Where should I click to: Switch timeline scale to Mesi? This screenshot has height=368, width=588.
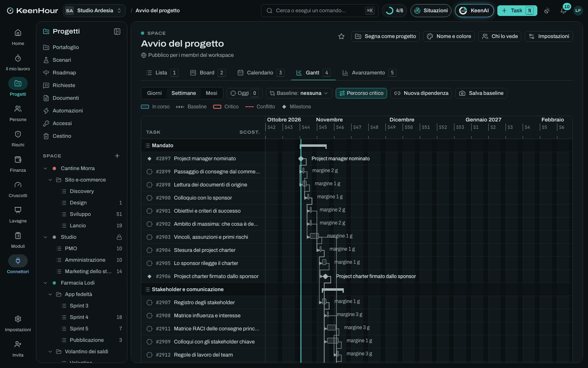pyautogui.click(x=212, y=93)
